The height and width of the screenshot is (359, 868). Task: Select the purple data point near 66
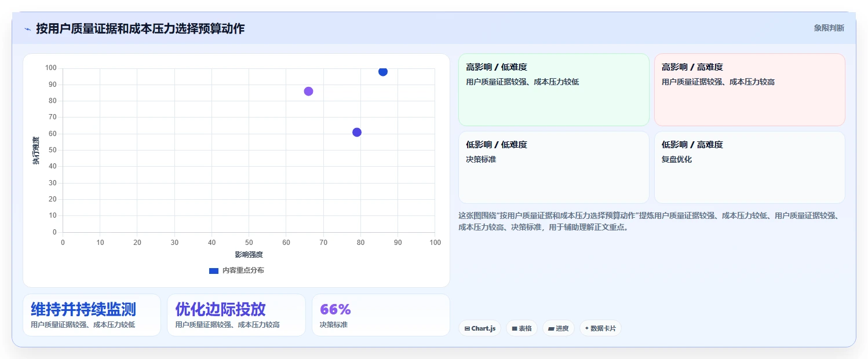(x=308, y=91)
